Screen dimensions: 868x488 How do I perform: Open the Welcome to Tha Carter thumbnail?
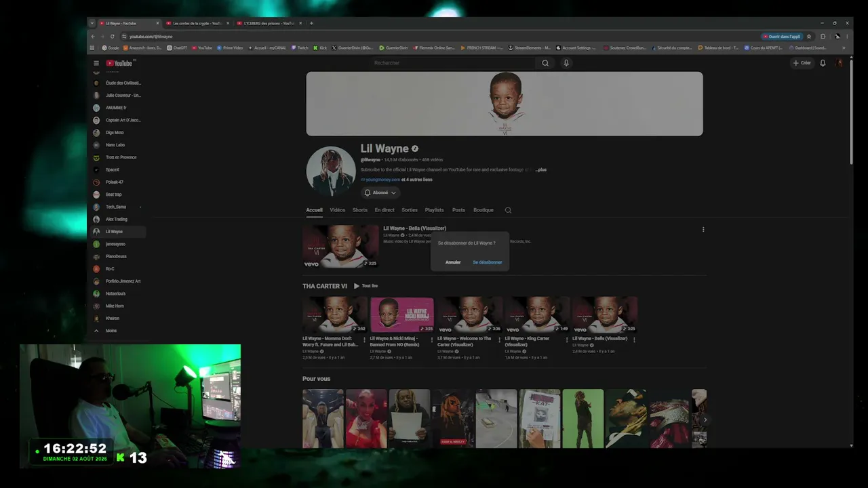tap(469, 314)
